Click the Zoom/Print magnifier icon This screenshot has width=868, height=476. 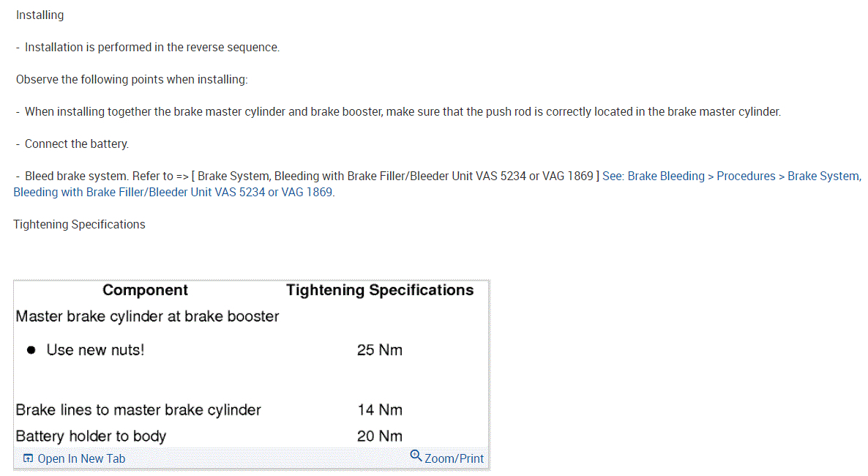click(x=416, y=456)
